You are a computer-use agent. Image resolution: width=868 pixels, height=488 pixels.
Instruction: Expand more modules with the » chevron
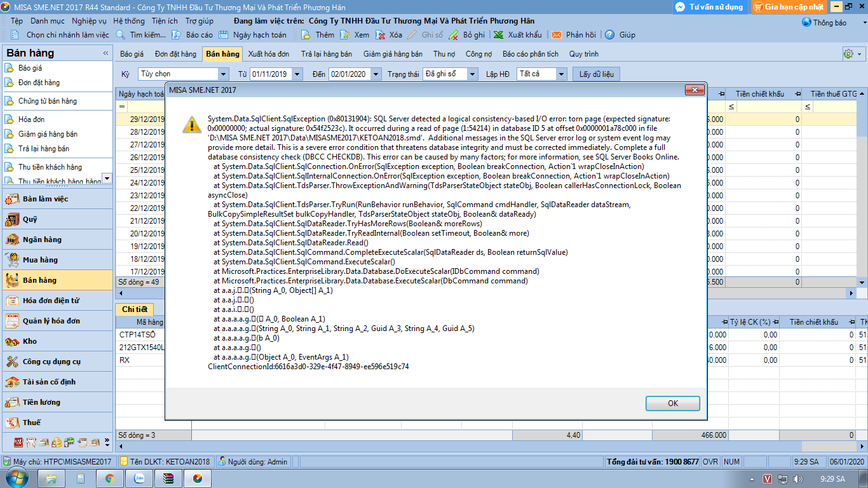tap(107, 442)
